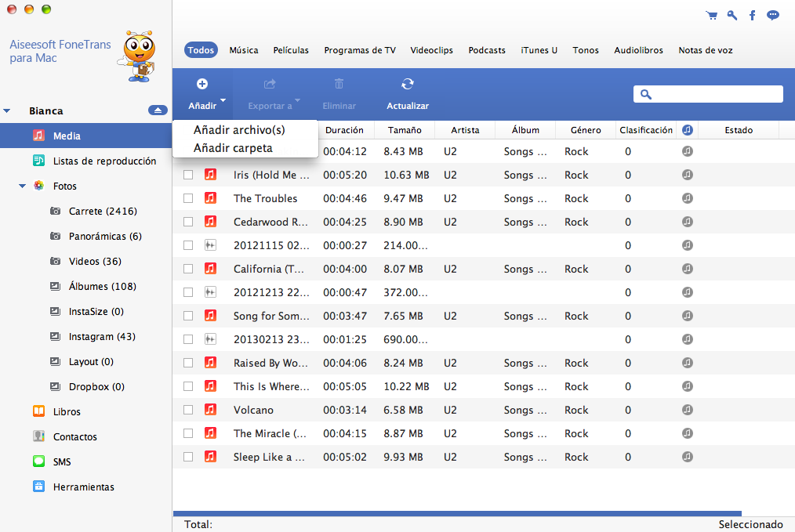Click the SMS message bubble icon
Viewport: 795px width, 532px height.
[38, 461]
